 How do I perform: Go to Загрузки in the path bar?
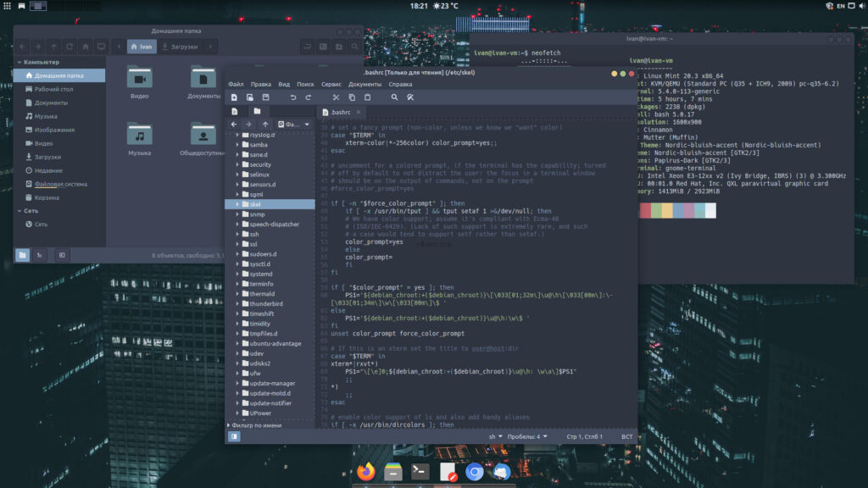181,46
